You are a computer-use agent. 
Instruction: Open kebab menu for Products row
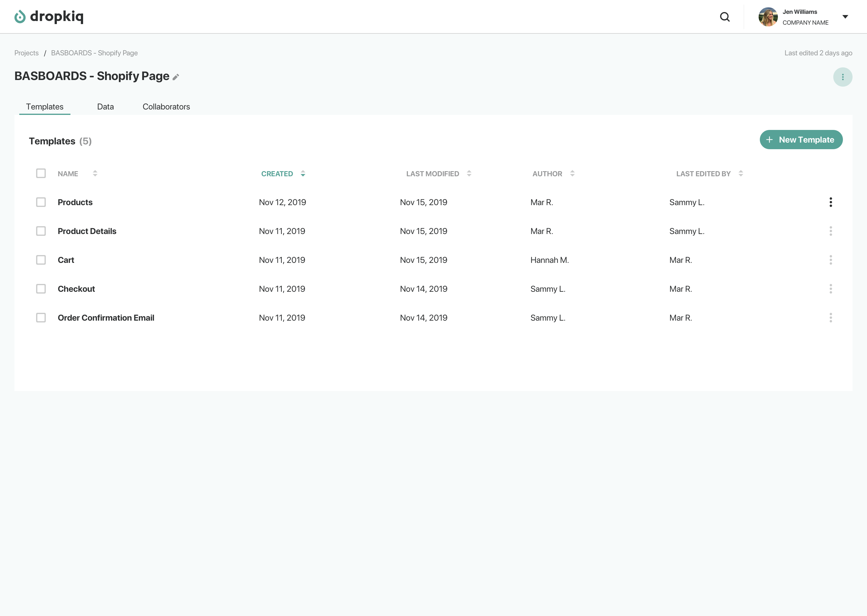(831, 202)
